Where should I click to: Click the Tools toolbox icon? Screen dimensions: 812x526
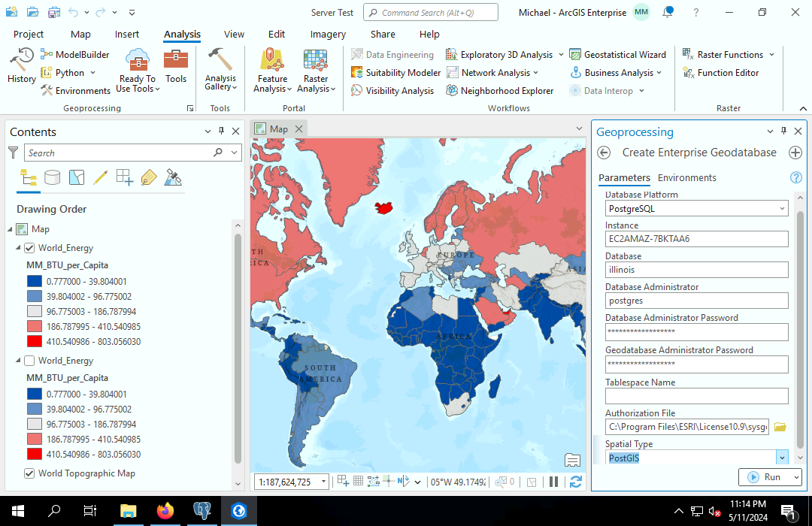coord(176,65)
